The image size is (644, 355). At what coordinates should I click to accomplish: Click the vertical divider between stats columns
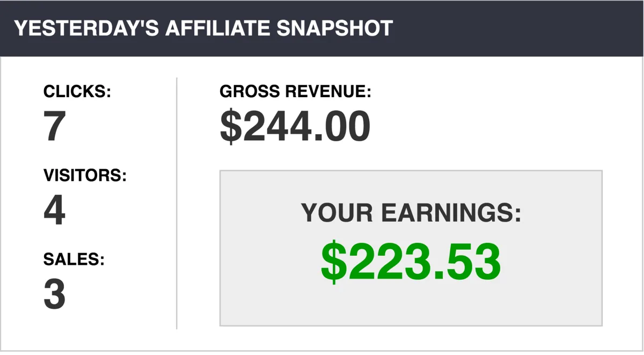click(x=177, y=203)
